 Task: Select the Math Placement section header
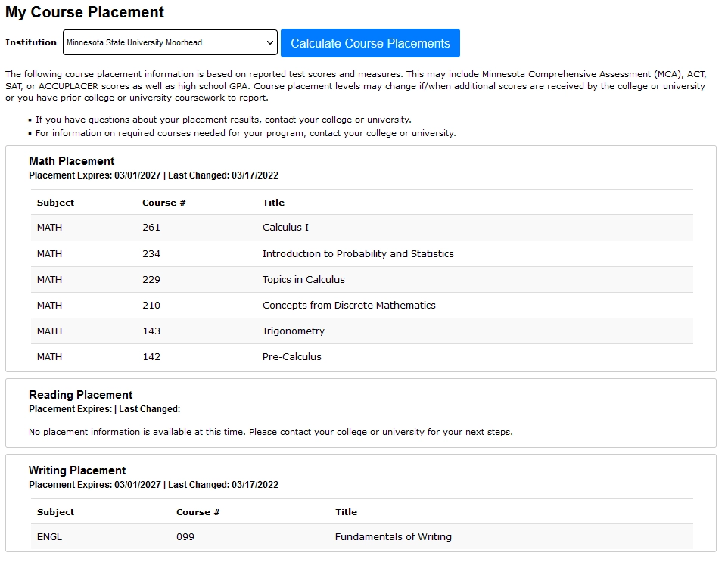(x=71, y=160)
